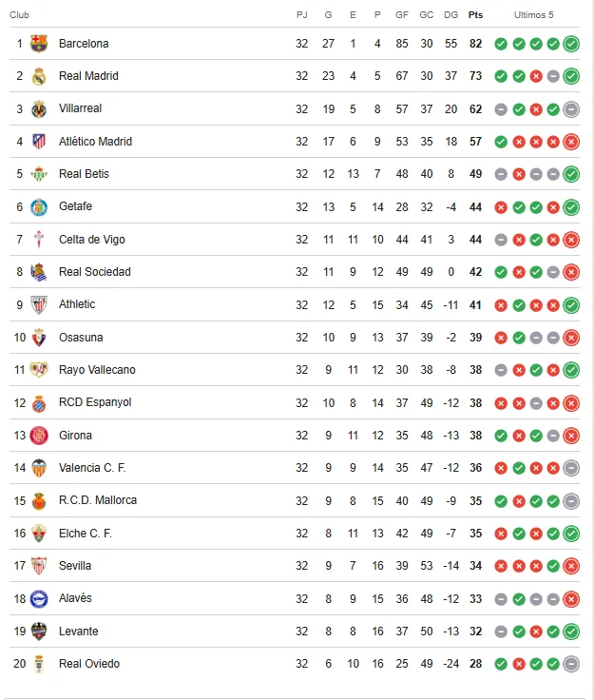Click Alavés' latest match loss indicator
The width and height of the screenshot is (594, 700).
coord(570,599)
